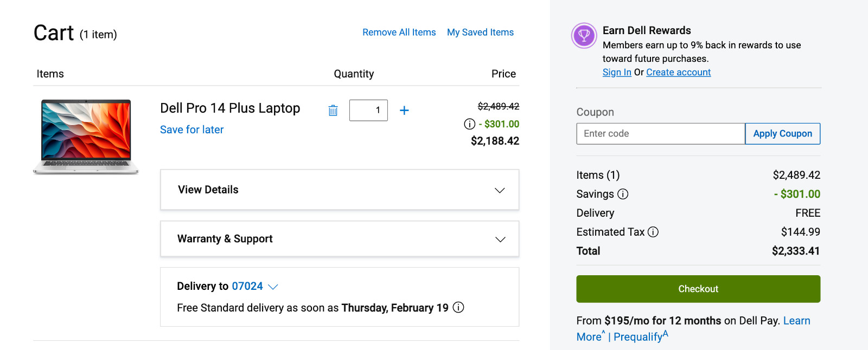Expand the View Details section

click(x=340, y=190)
